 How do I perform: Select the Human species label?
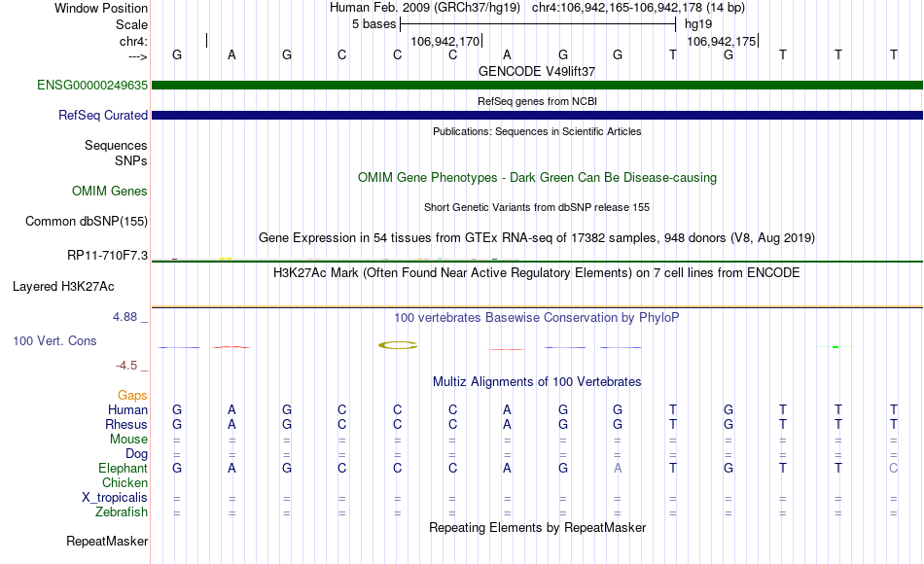pos(127,409)
